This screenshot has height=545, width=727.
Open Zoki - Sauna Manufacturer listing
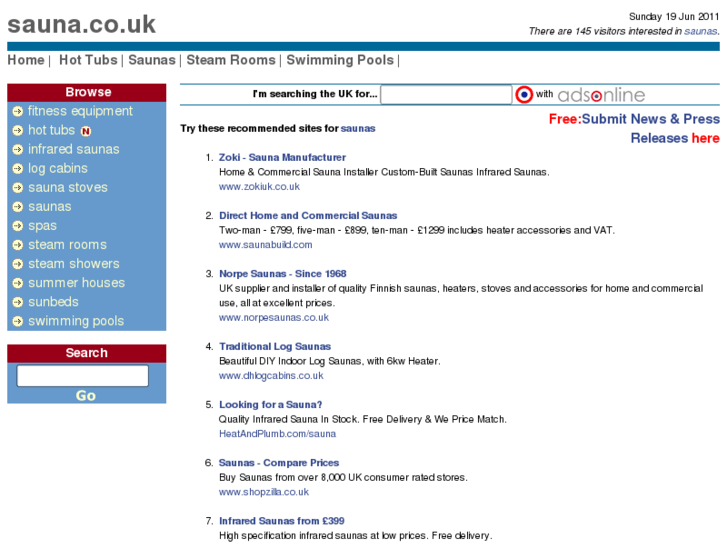[282, 158]
